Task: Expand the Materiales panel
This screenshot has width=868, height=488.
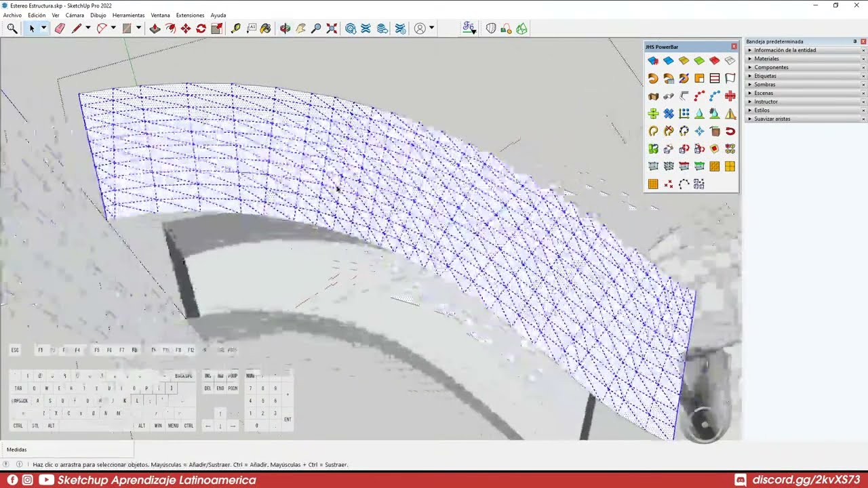Action: point(750,59)
